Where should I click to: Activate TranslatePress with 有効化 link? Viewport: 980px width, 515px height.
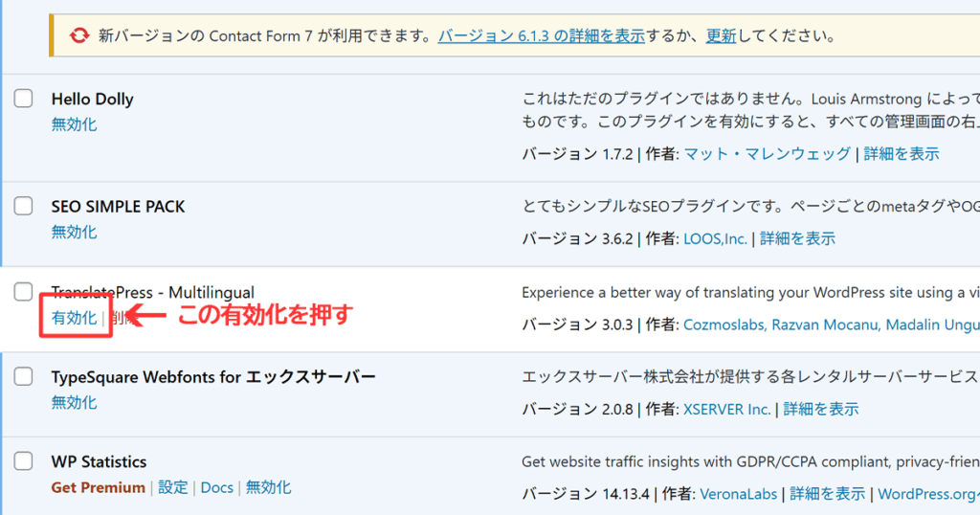point(74,318)
